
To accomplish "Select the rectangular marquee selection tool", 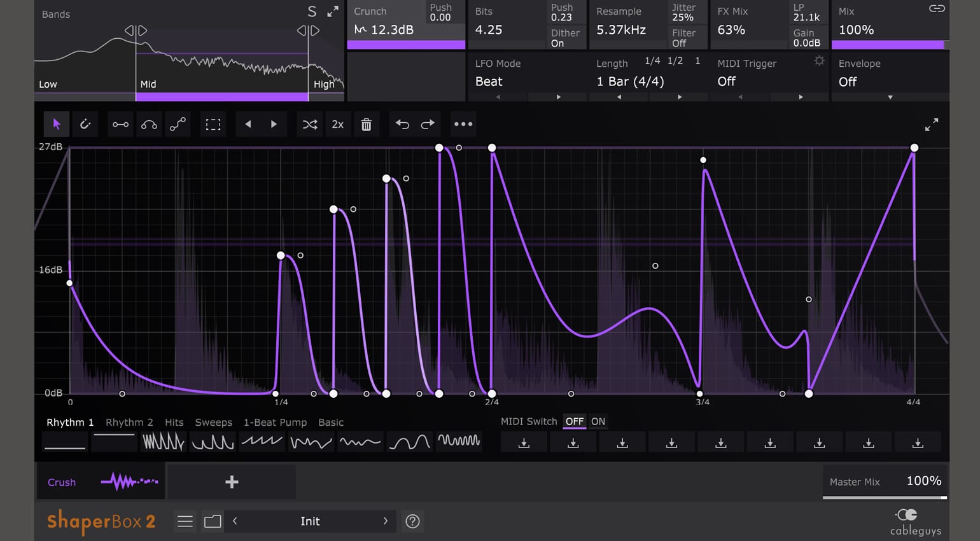I will (x=213, y=124).
